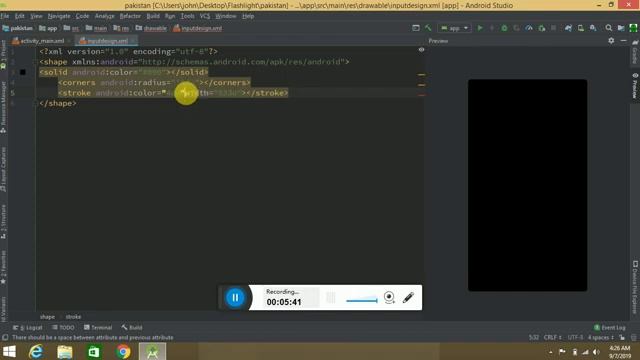
Task: Pause the screen recording
Action: (x=235, y=298)
